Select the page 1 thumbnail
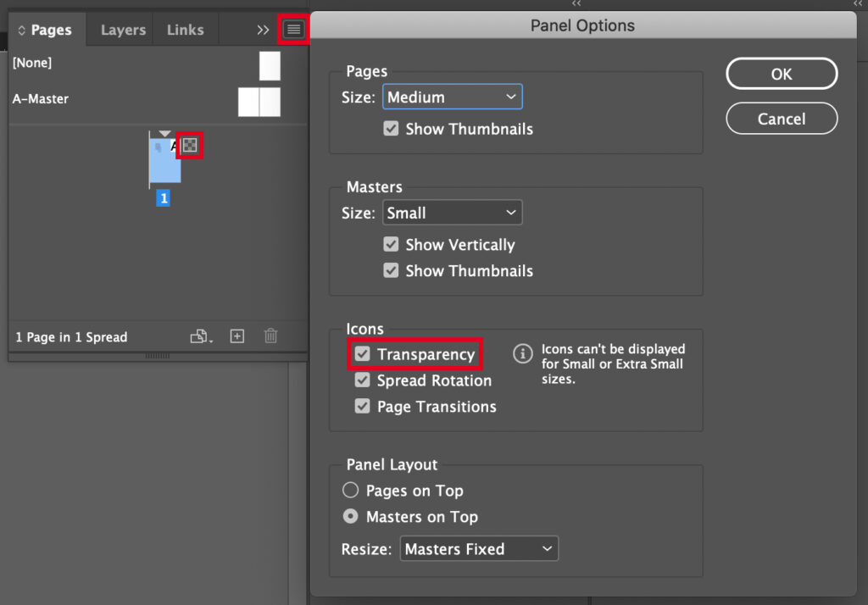 [164, 161]
